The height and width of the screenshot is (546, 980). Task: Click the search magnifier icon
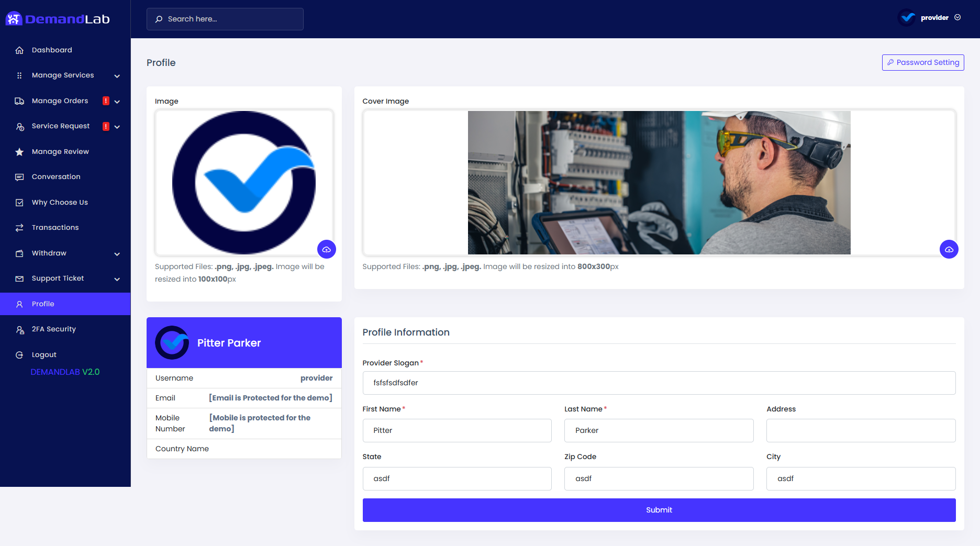click(159, 19)
